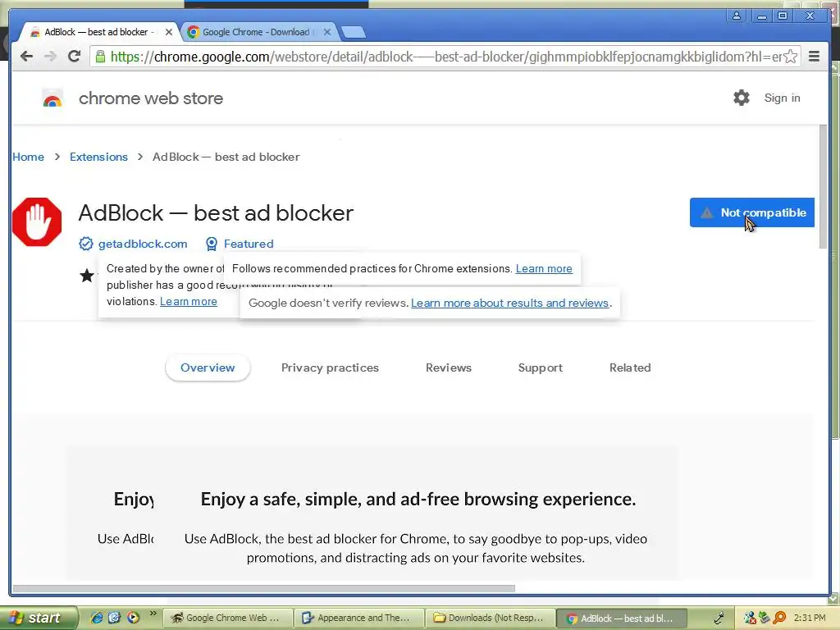Image resolution: width=840 pixels, height=630 pixels.
Task: Click the AdBlock red stop-hand icon
Action: click(37, 221)
